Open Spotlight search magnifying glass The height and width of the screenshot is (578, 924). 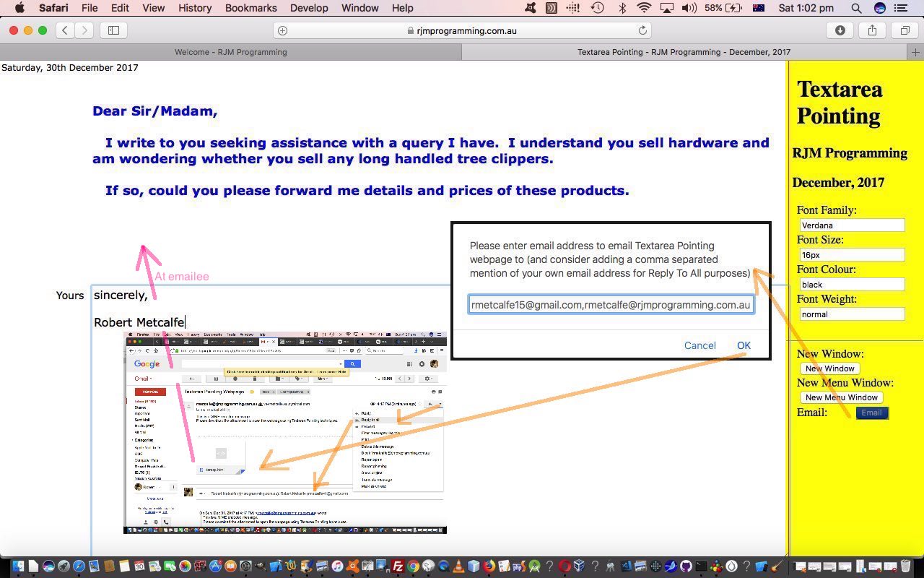pyautogui.click(x=856, y=8)
